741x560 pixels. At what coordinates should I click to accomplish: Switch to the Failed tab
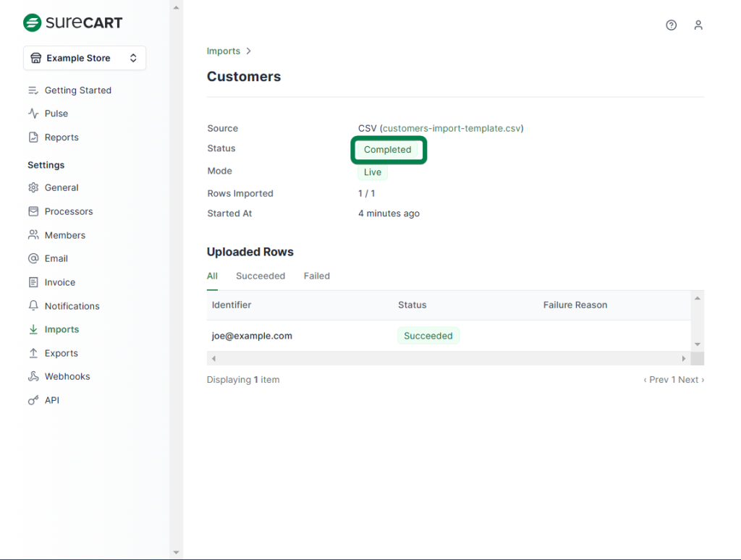pos(316,276)
